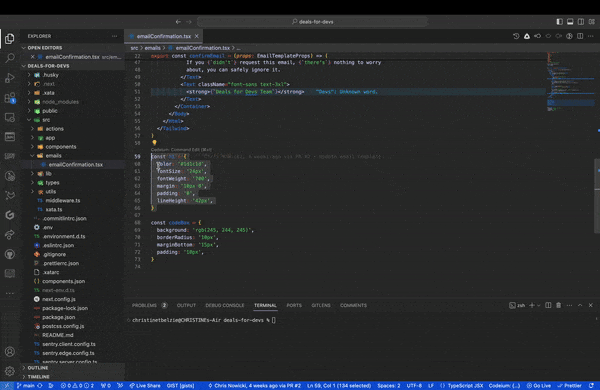
Task: Collapse the src folder
Action: pyautogui.click(x=29, y=120)
